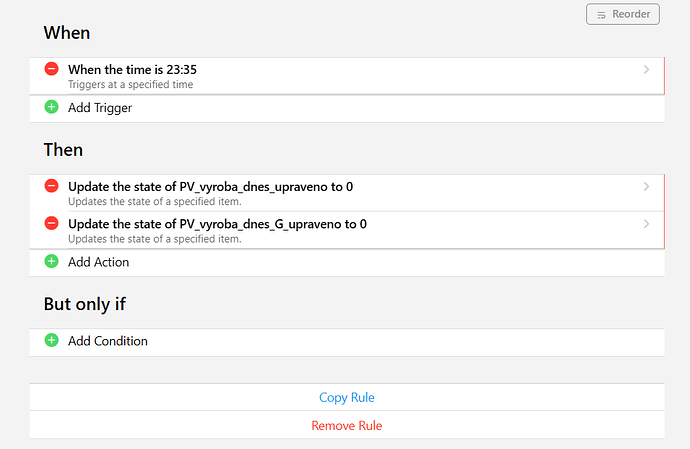Screen dimensions: 690x449
Task: Click green plus icon for Add Action
Action: [x=52, y=262]
